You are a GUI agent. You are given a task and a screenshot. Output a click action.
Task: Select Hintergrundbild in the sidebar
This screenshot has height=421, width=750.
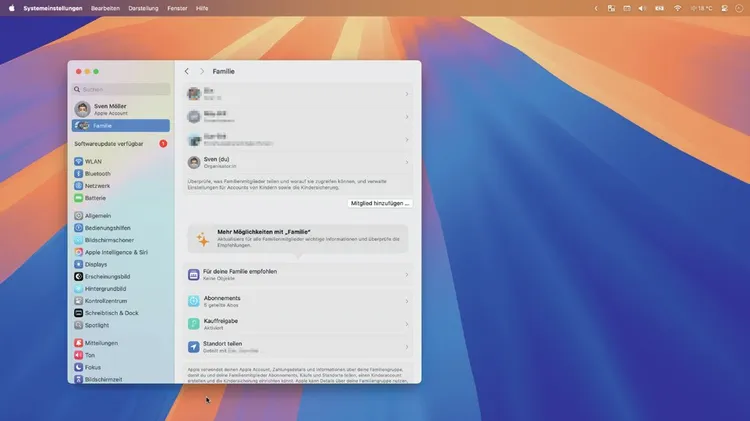click(x=121, y=289)
